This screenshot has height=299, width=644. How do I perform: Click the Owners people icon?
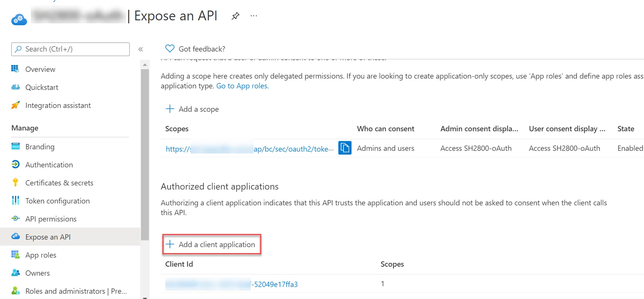click(x=15, y=273)
